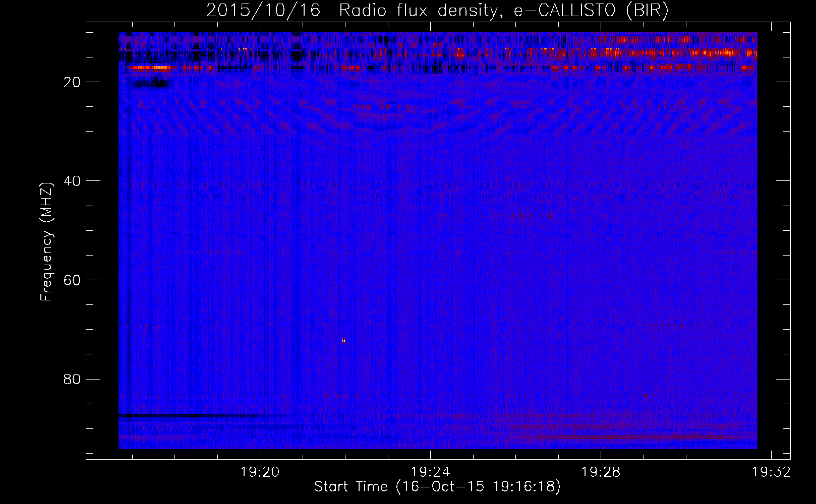Click the 60 MHz frequency tick label

(72, 280)
